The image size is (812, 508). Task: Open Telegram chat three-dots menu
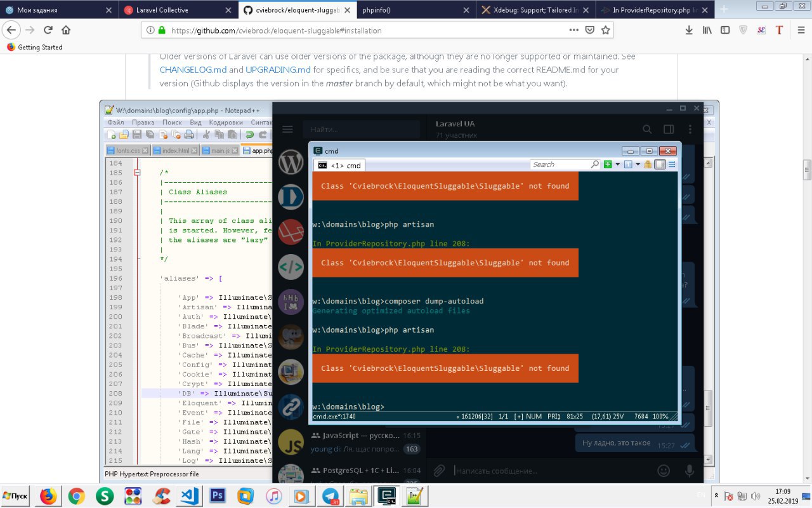tap(690, 129)
